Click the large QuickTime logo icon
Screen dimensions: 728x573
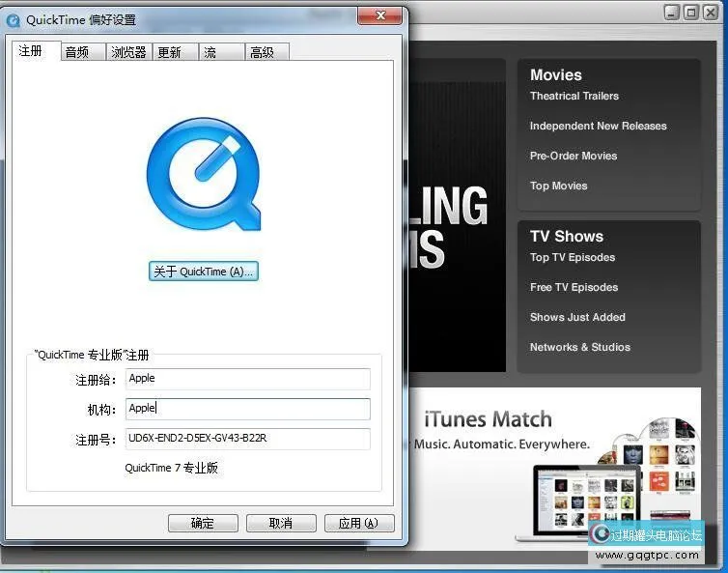[204, 175]
